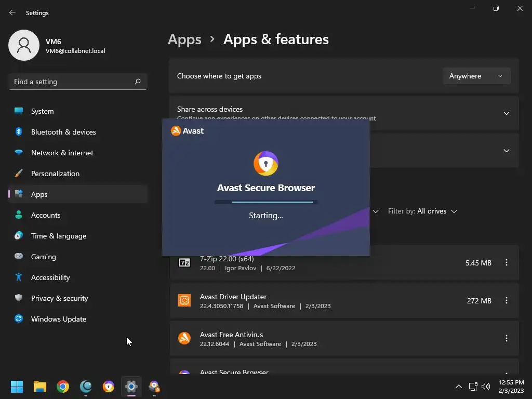Open Accounts settings
This screenshot has height=399, width=532.
click(x=78, y=215)
